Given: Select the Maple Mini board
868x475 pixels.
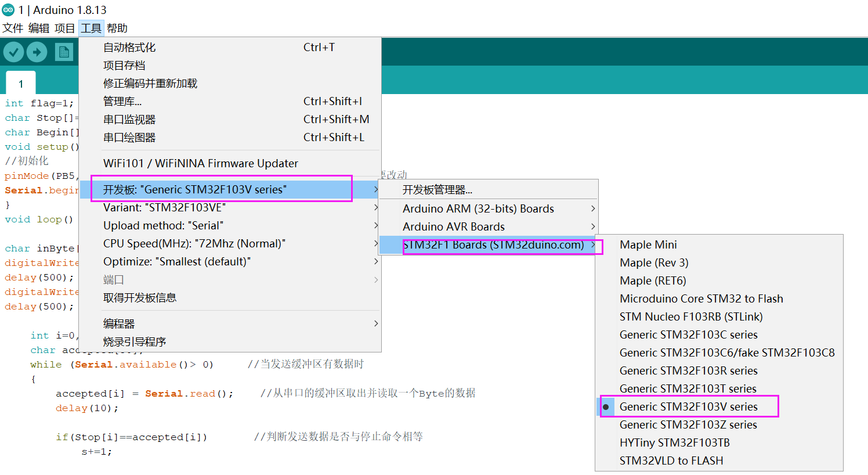Looking at the screenshot, I should click(x=648, y=244).
